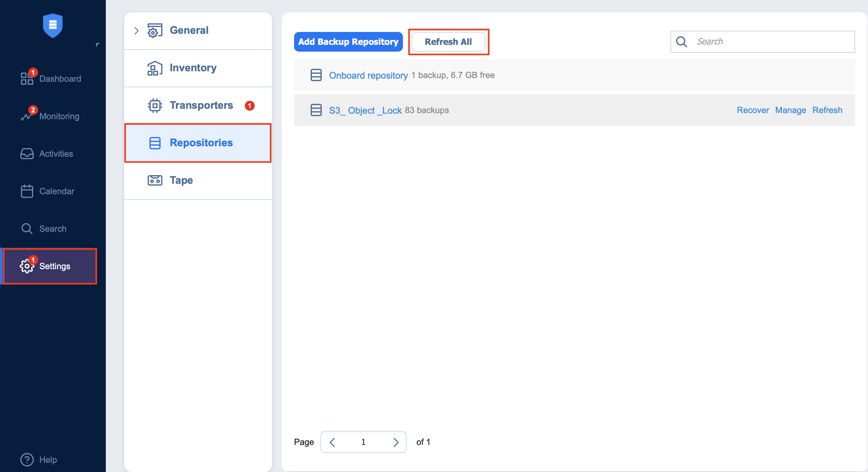This screenshot has width=868, height=472.
Task: Click the S3_Object_Lock repository icon
Action: 316,110
